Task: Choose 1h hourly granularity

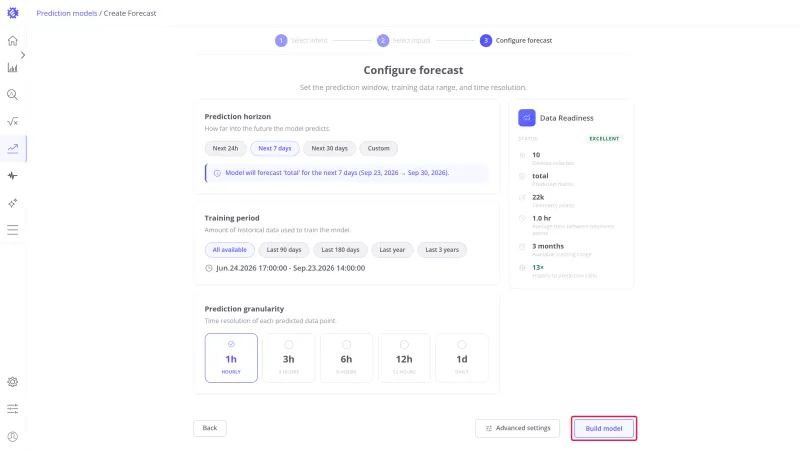Action: tap(231, 358)
